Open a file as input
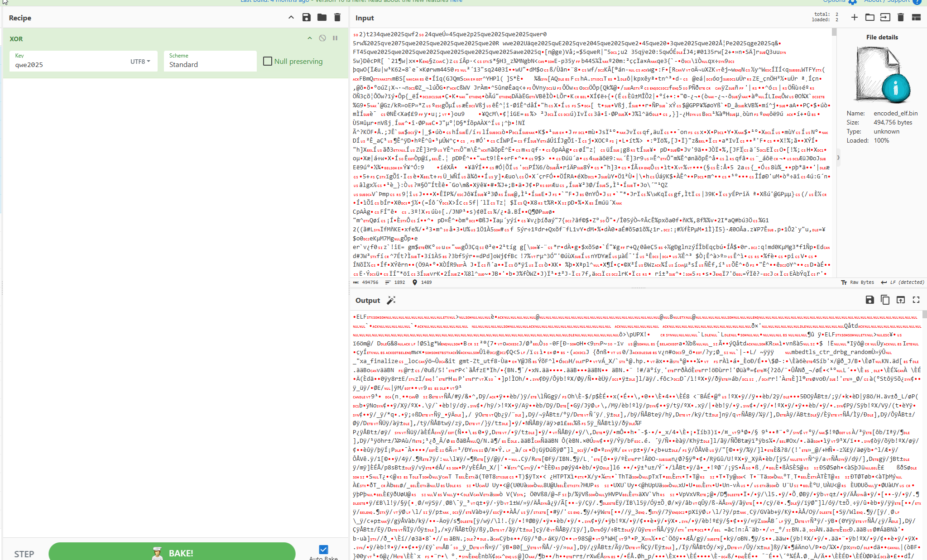This screenshot has width=927, height=560. coord(885,18)
